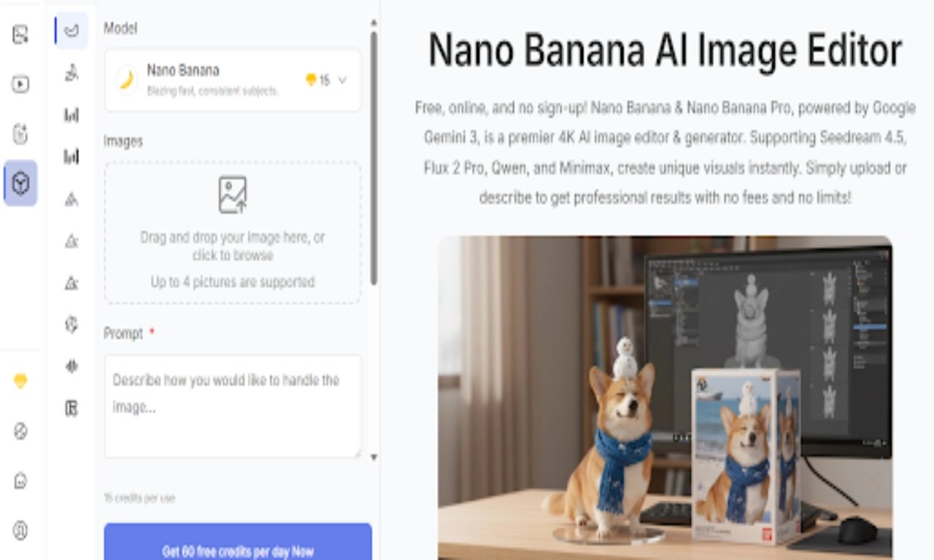Open the image tools icon in left sidebar
The width and height of the screenshot is (934, 560).
pos(20,34)
